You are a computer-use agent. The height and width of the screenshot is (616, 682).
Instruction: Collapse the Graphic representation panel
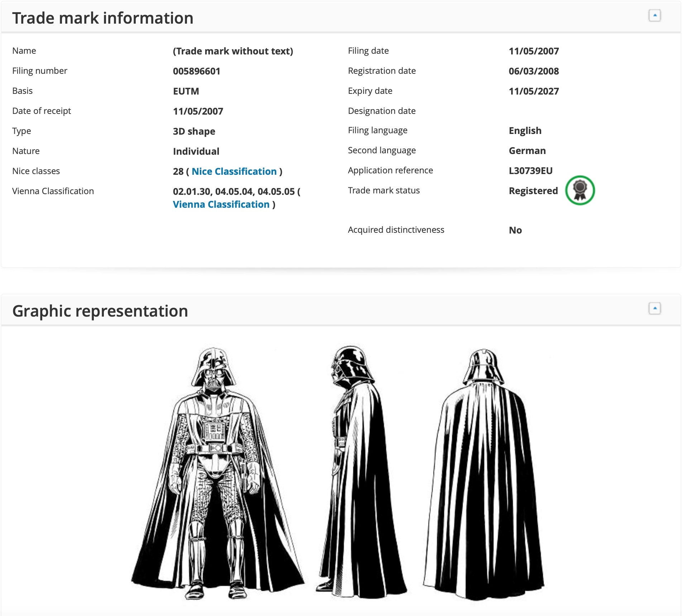coord(654,308)
